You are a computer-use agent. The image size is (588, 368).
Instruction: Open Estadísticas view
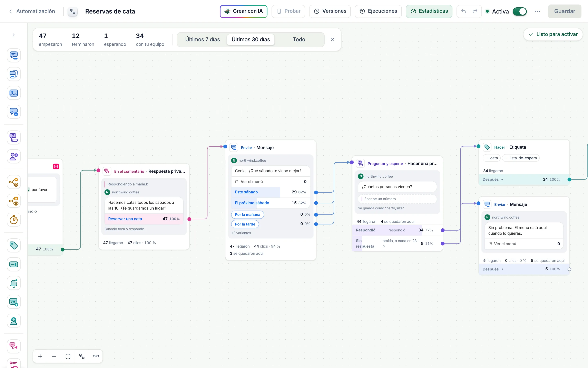429,11
